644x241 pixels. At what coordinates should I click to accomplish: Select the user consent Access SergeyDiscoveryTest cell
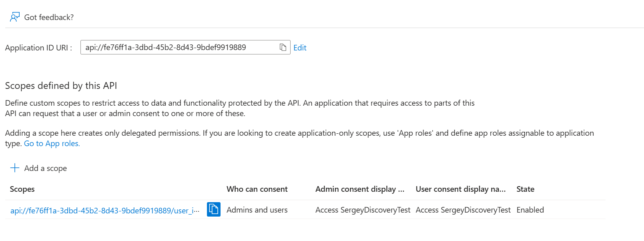point(463,210)
